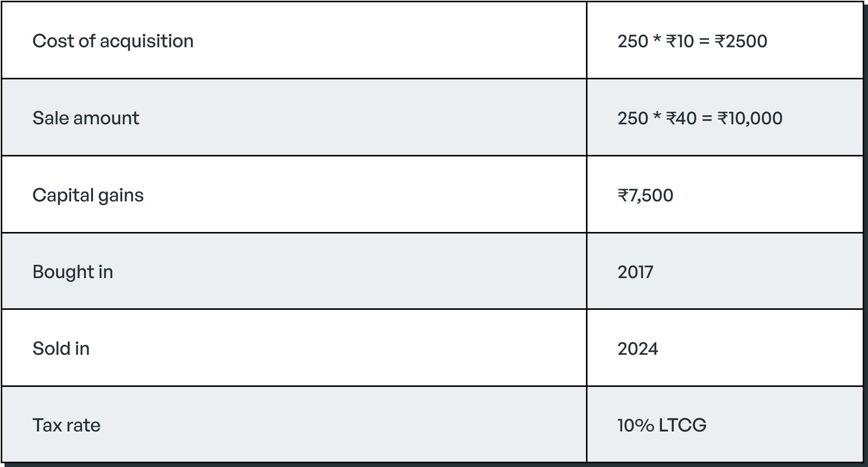Select the 'Cost of acquisition' label cell

[294, 40]
